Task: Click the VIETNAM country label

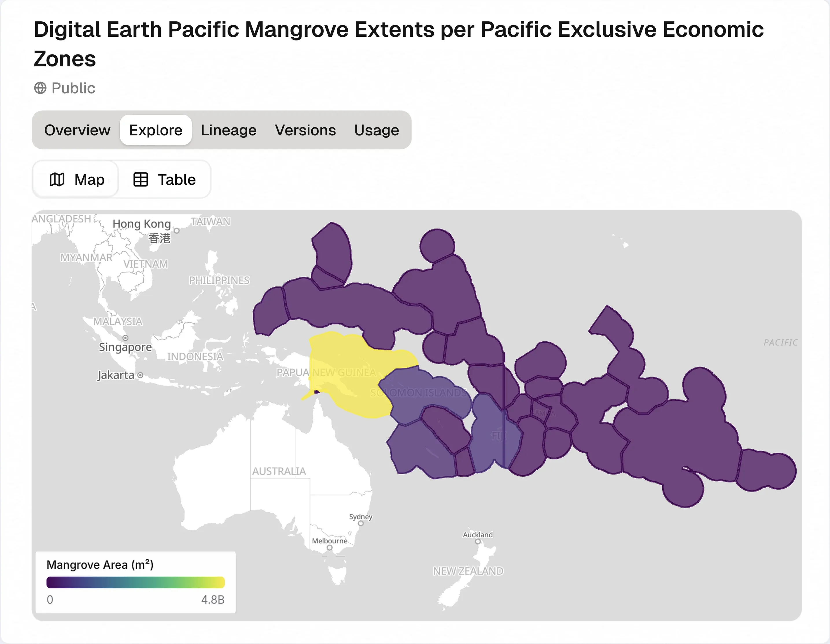Action: [145, 264]
